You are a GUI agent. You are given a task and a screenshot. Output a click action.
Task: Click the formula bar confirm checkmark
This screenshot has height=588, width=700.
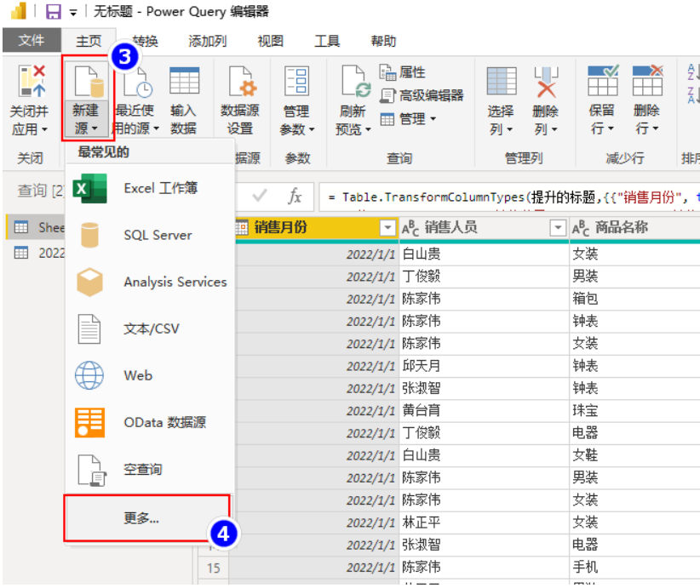click(260, 196)
